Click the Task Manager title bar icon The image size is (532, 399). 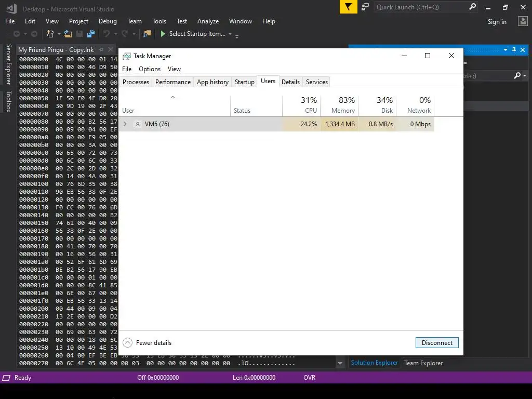pyautogui.click(x=127, y=56)
